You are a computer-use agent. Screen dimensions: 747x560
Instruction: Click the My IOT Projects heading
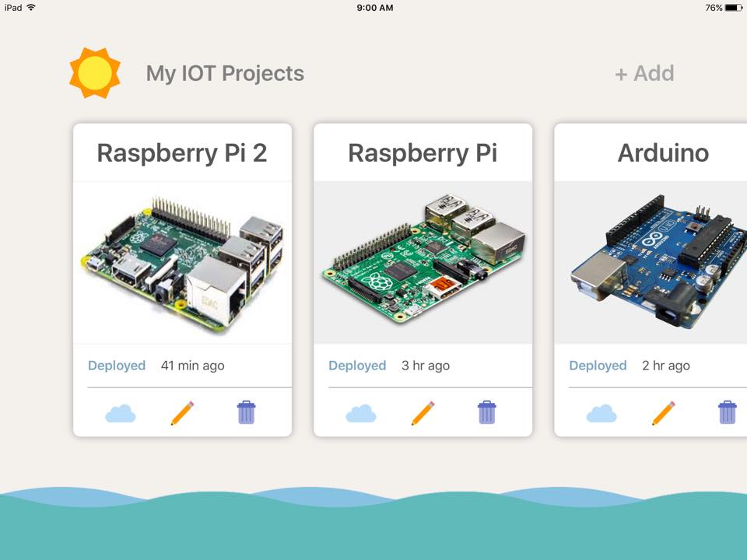(x=225, y=74)
